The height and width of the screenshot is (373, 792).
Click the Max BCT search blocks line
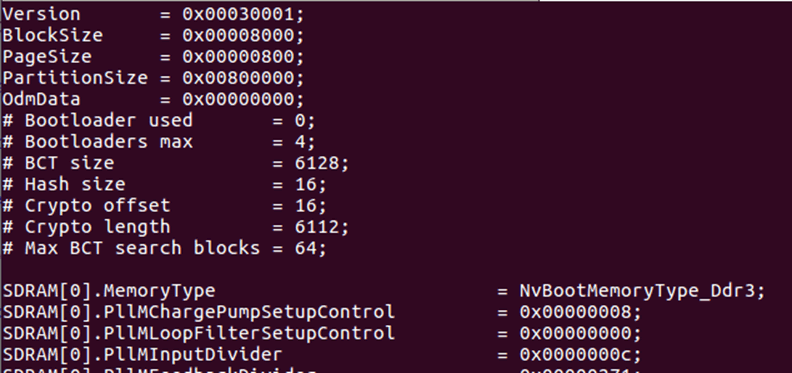click(x=165, y=248)
